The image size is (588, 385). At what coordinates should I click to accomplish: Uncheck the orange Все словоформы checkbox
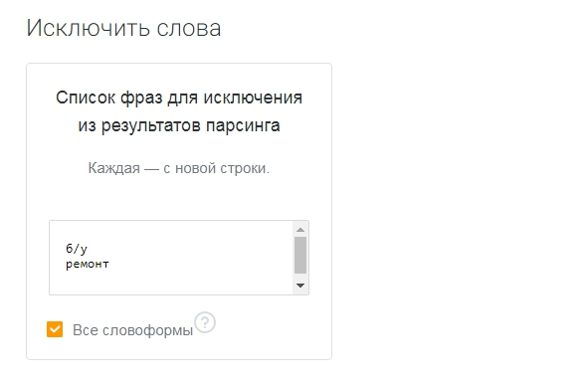tap(55, 329)
